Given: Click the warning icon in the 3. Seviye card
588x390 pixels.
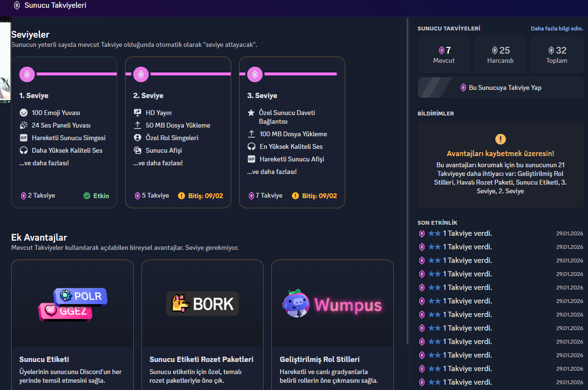Looking at the screenshot, I should tap(295, 196).
